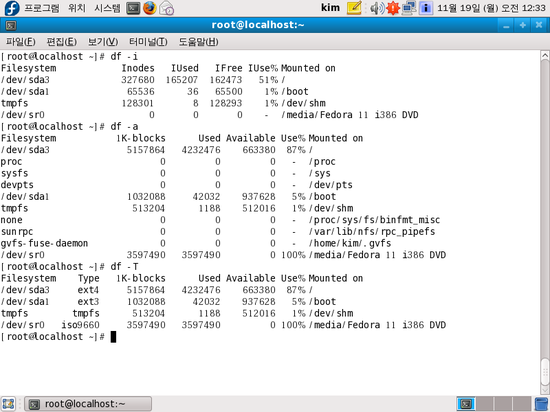Viewport: 550px width, 412px height.
Task: Click the 'df -a' command text
Action: (124, 127)
